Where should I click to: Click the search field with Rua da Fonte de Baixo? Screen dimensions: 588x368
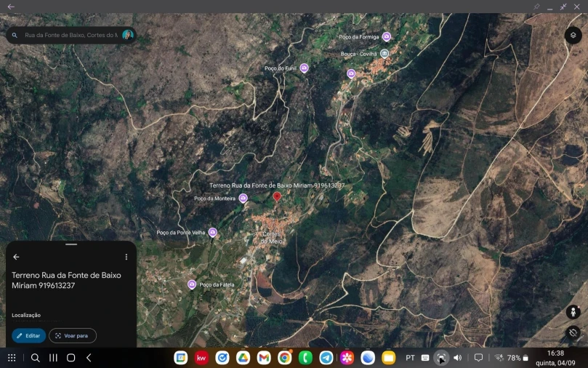coord(71,35)
